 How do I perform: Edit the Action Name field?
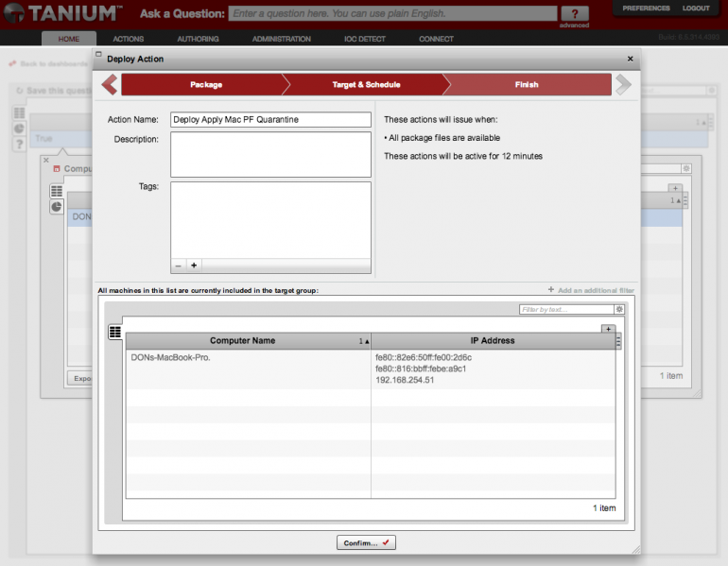click(270, 119)
